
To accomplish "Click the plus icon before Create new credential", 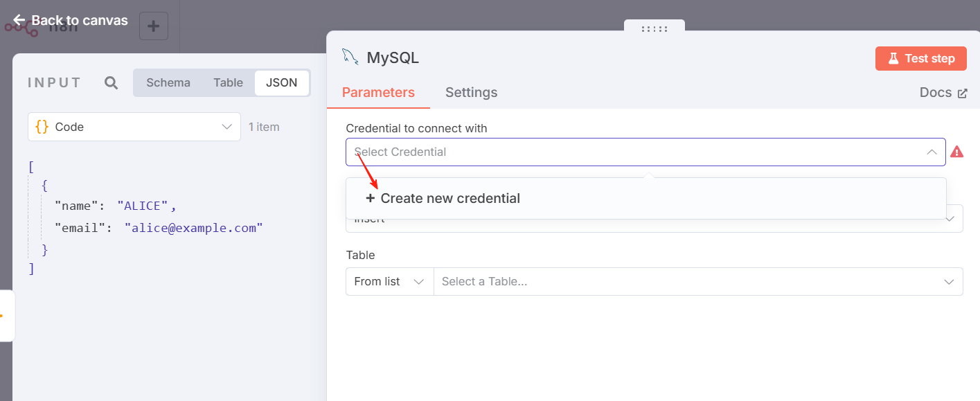I will point(370,198).
